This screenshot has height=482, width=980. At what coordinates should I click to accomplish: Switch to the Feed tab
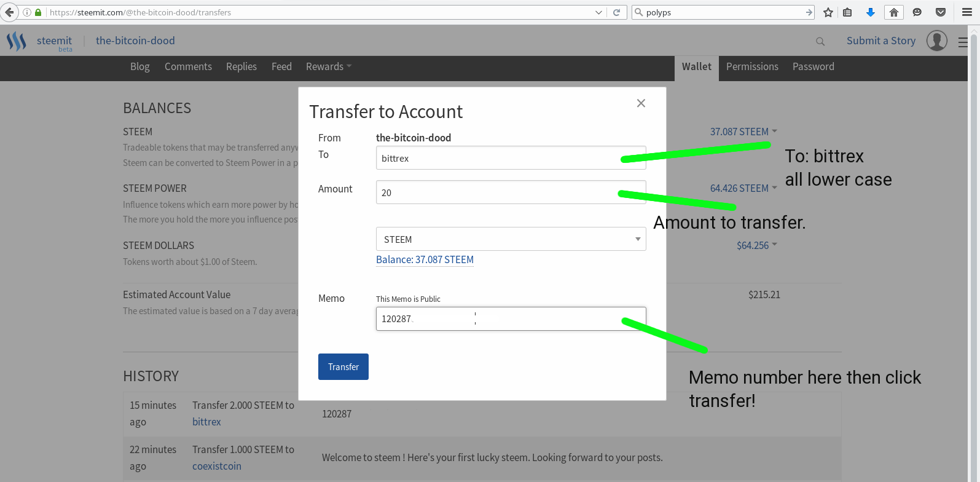coord(281,66)
